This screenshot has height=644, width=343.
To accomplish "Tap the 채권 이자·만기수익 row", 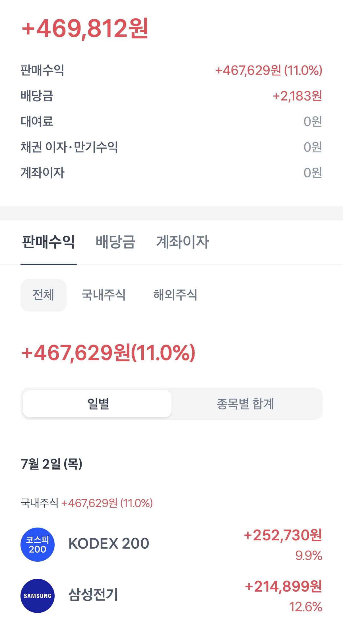I will (x=171, y=147).
